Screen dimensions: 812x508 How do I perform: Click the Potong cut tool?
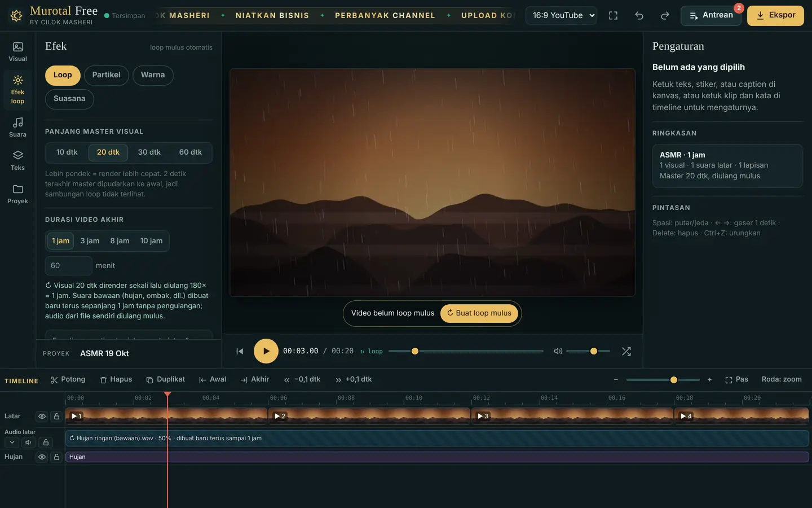[x=68, y=380]
